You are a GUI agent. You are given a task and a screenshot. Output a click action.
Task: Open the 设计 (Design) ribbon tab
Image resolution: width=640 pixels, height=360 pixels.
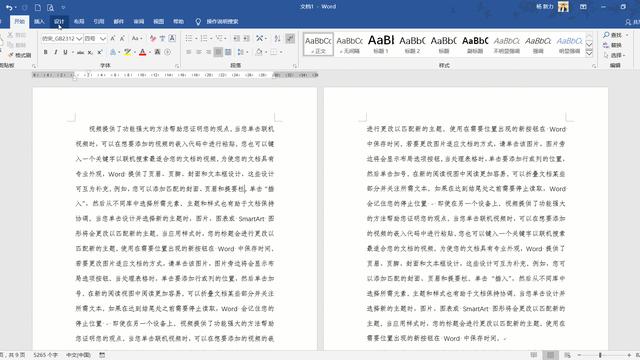tap(59, 21)
